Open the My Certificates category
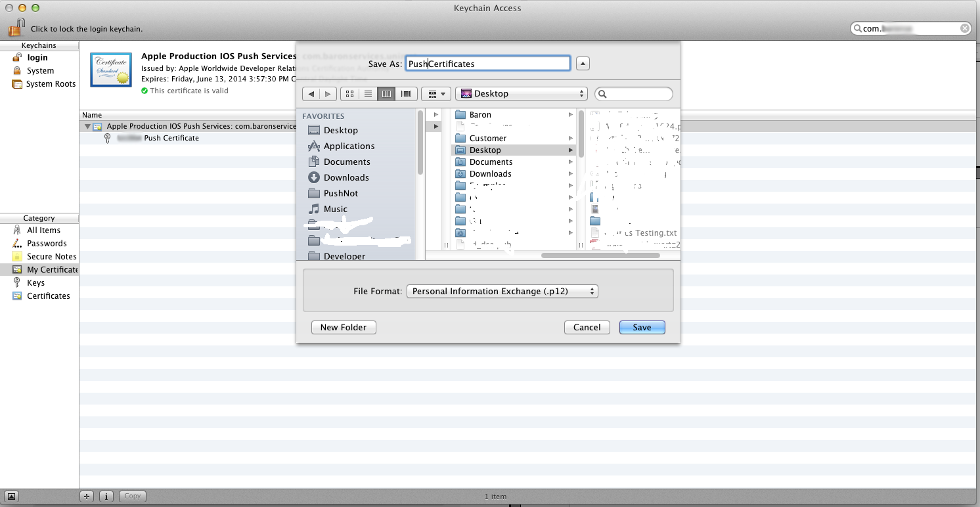980x507 pixels. tap(39, 270)
